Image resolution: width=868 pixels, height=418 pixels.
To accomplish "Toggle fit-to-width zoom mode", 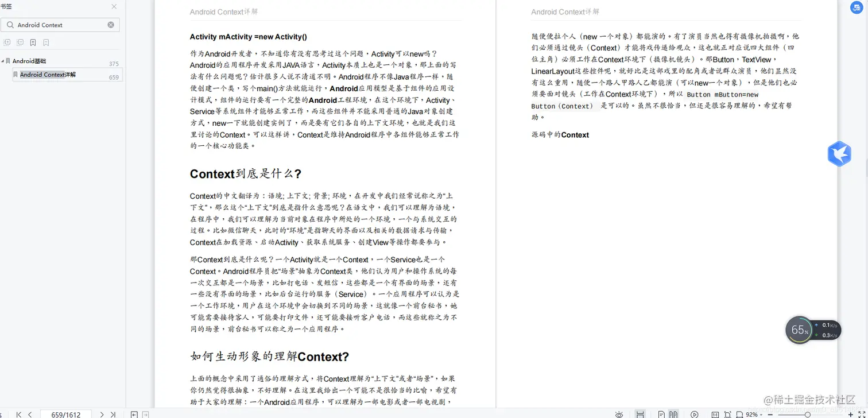I will 740,414.
